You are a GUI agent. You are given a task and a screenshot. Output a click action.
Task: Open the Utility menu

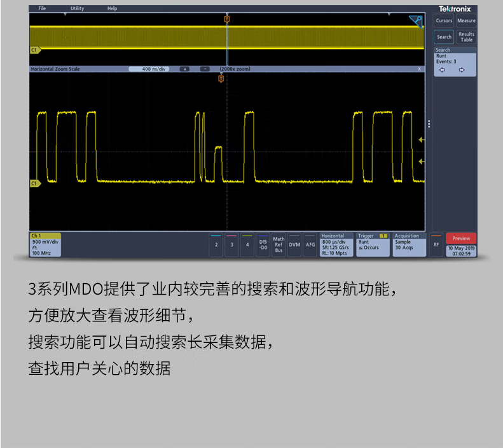[x=77, y=9]
